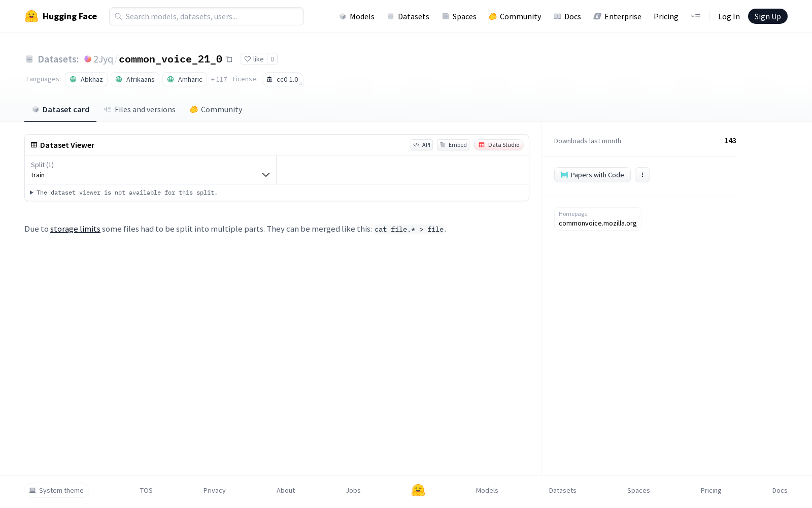Click the Papers with Code button
The width and height of the screenshot is (812, 508).
592,175
